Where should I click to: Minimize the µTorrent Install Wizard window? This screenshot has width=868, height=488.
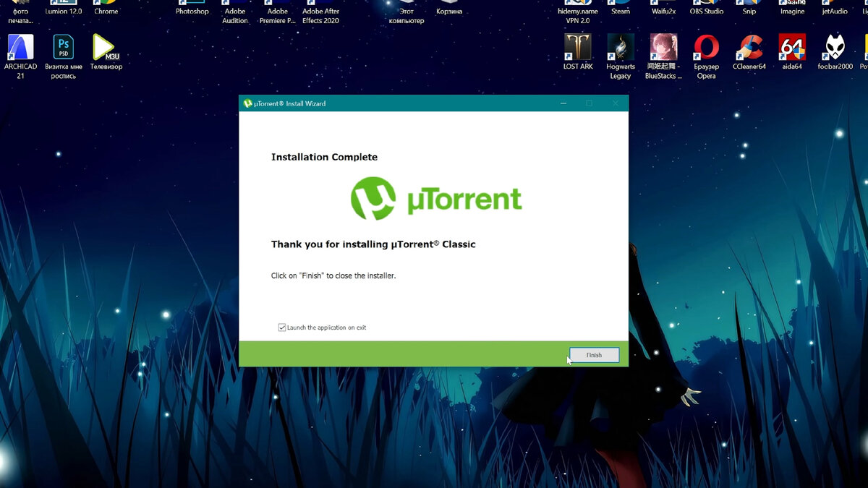pyautogui.click(x=563, y=103)
